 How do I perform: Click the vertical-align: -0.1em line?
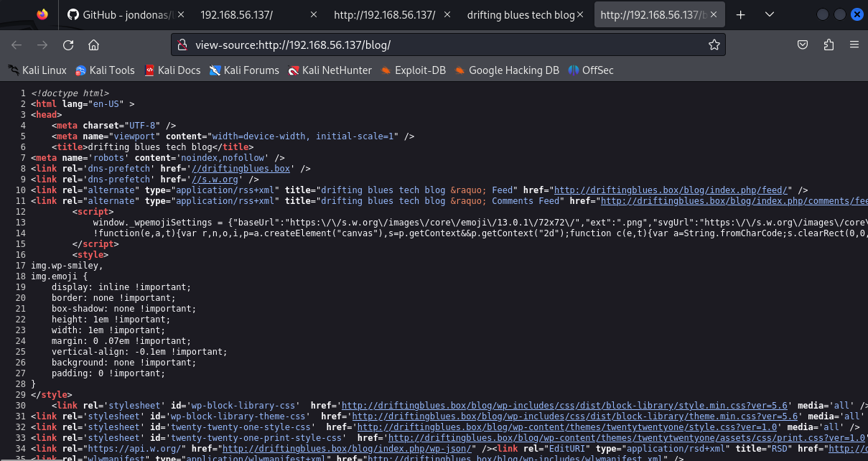pos(139,352)
